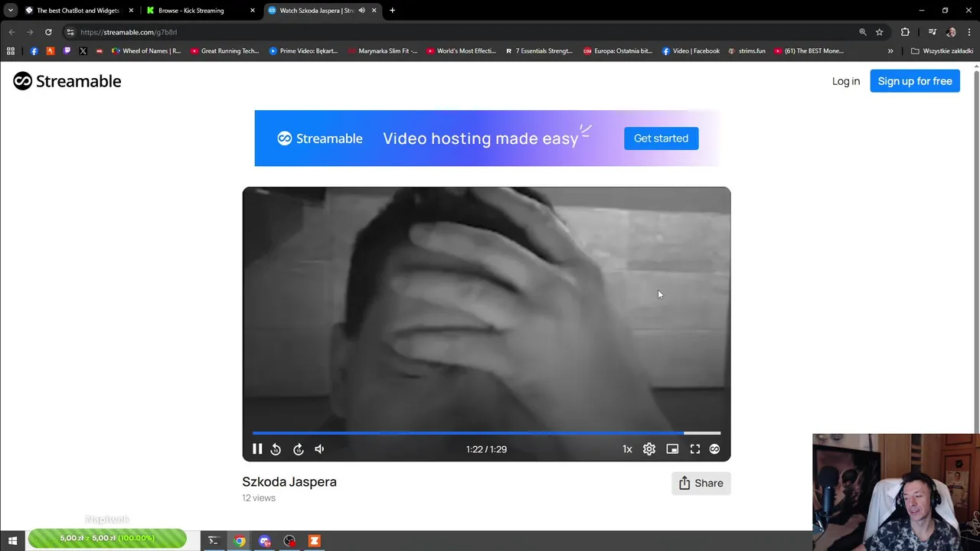Mute tab audio via speaker icon

pyautogui.click(x=362, y=11)
